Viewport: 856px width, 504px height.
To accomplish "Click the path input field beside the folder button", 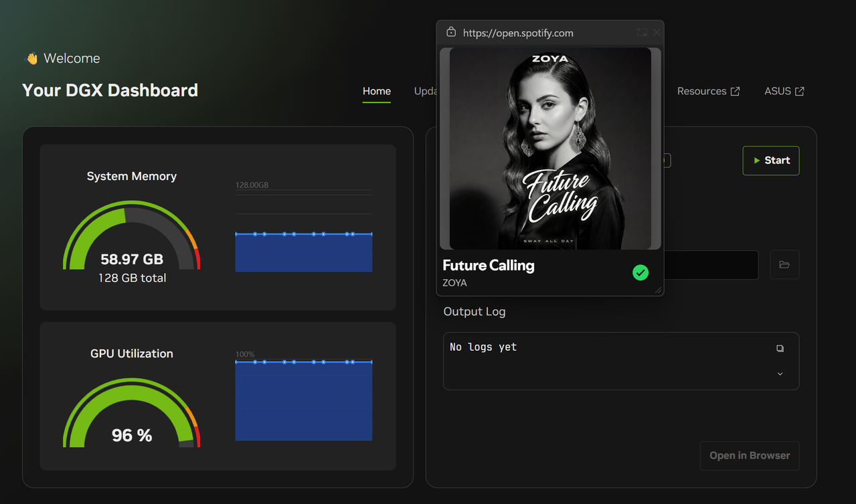I will point(711,265).
